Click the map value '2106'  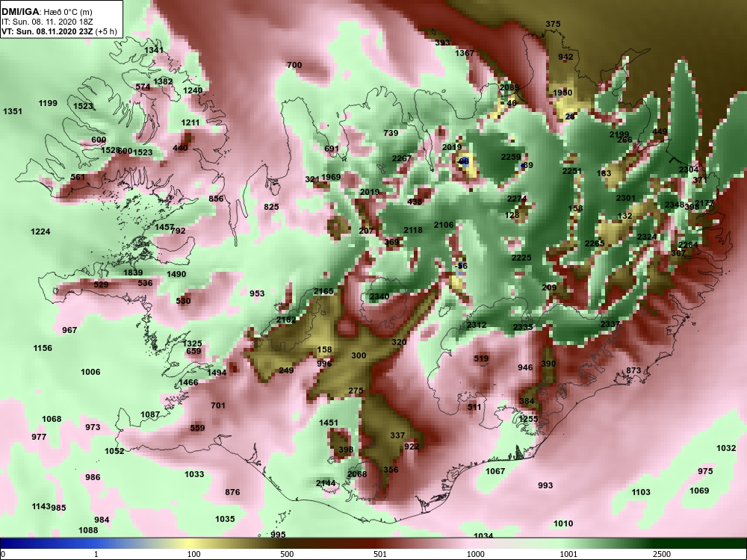444,225
